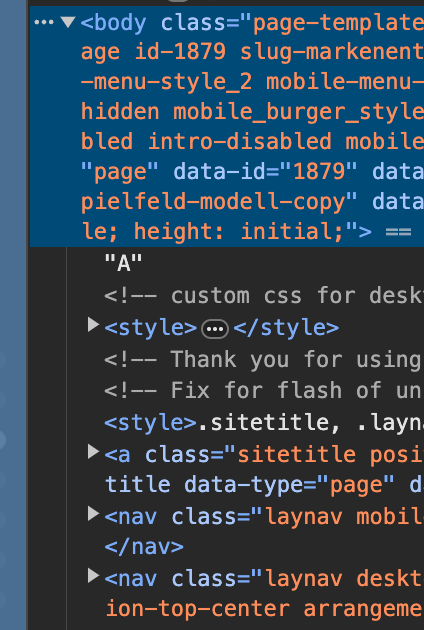Image resolution: width=424 pixels, height=630 pixels.
Task: Select the height: initial style text
Action: tap(239, 231)
